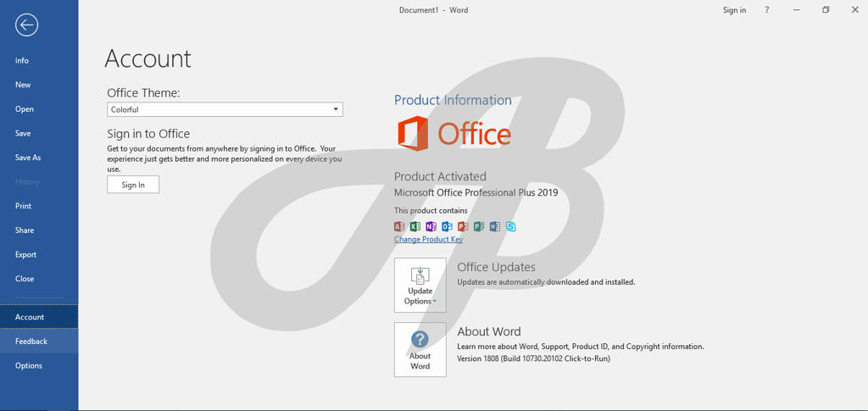The width and height of the screenshot is (868, 411).
Task: Click the Change Product Key link
Action: 428,240
